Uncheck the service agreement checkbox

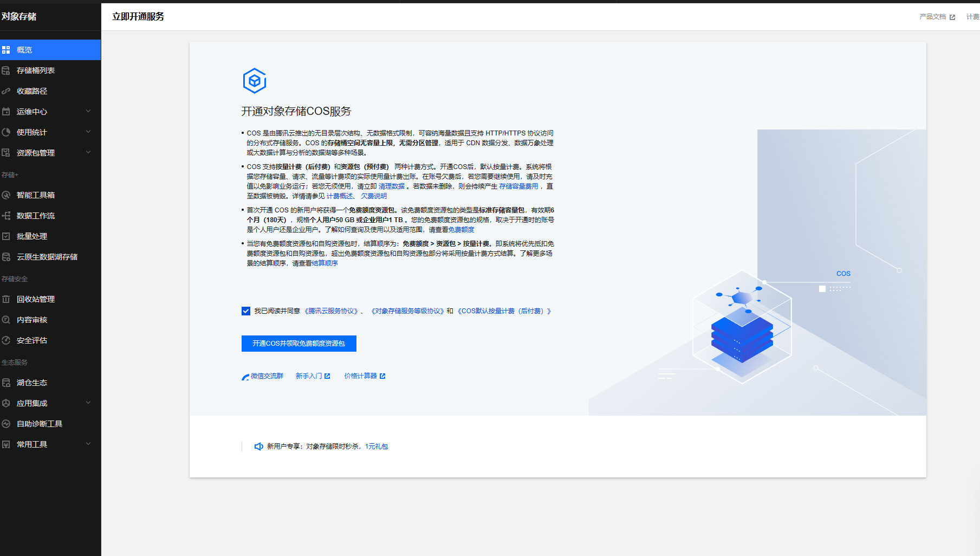246,311
